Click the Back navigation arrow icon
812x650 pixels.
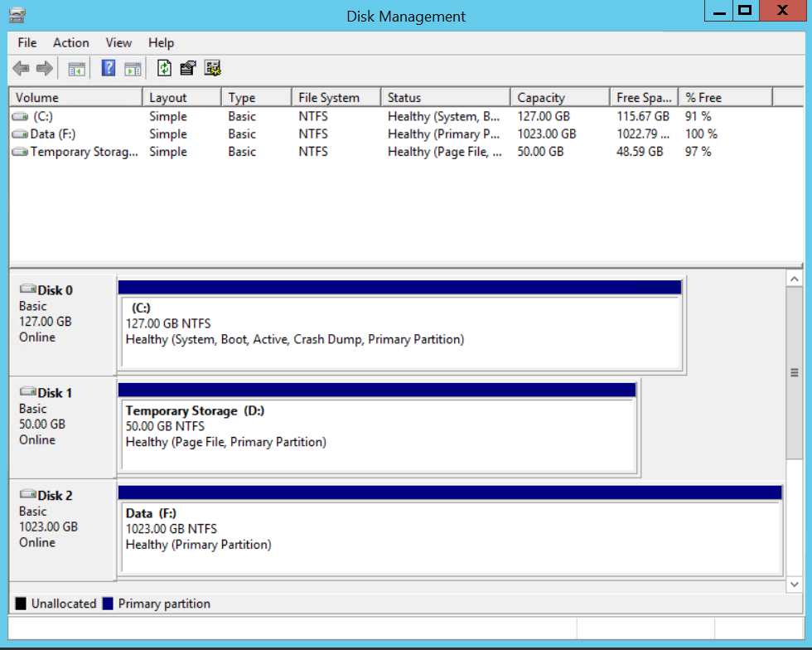[21, 68]
